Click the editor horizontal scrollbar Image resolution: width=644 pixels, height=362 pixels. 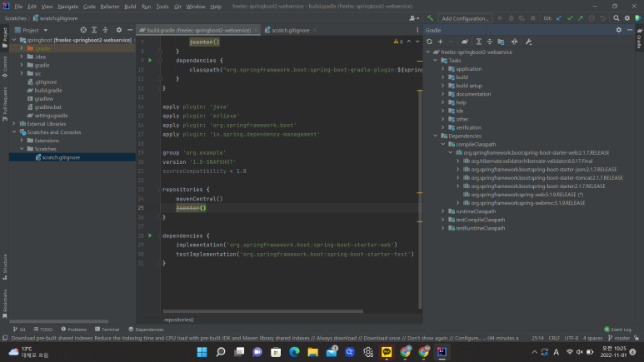(x=263, y=311)
